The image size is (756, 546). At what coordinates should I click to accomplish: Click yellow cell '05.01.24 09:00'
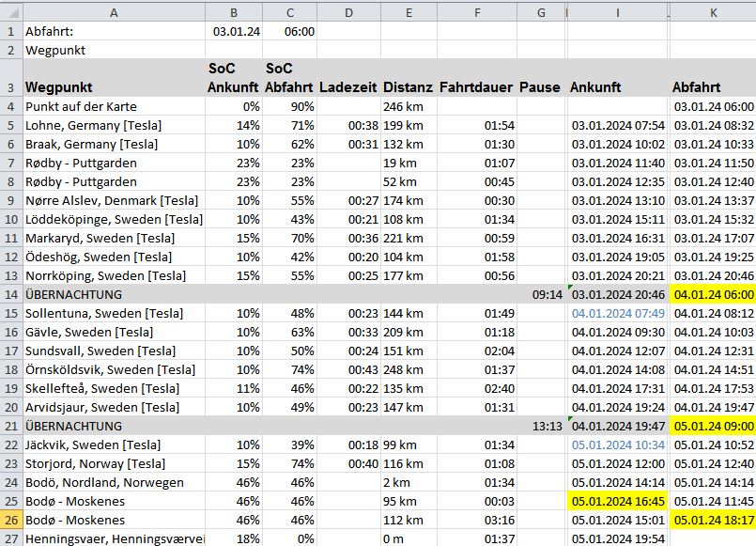tap(713, 426)
